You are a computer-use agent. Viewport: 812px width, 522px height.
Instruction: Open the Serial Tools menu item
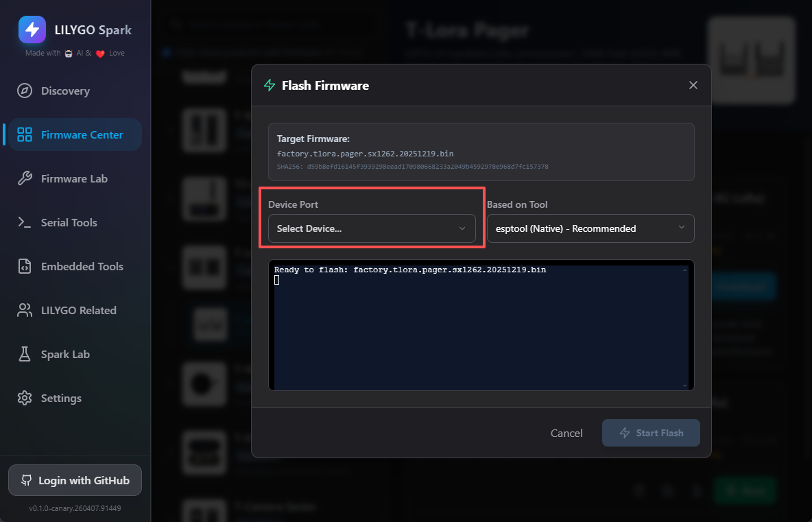point(69,223)
